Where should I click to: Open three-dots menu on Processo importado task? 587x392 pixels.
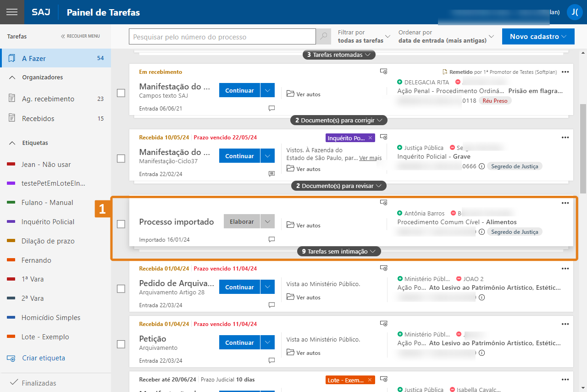565,203
